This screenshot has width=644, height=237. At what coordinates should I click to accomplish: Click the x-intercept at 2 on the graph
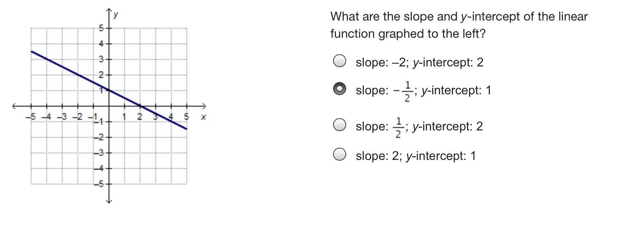coord(140,106)
